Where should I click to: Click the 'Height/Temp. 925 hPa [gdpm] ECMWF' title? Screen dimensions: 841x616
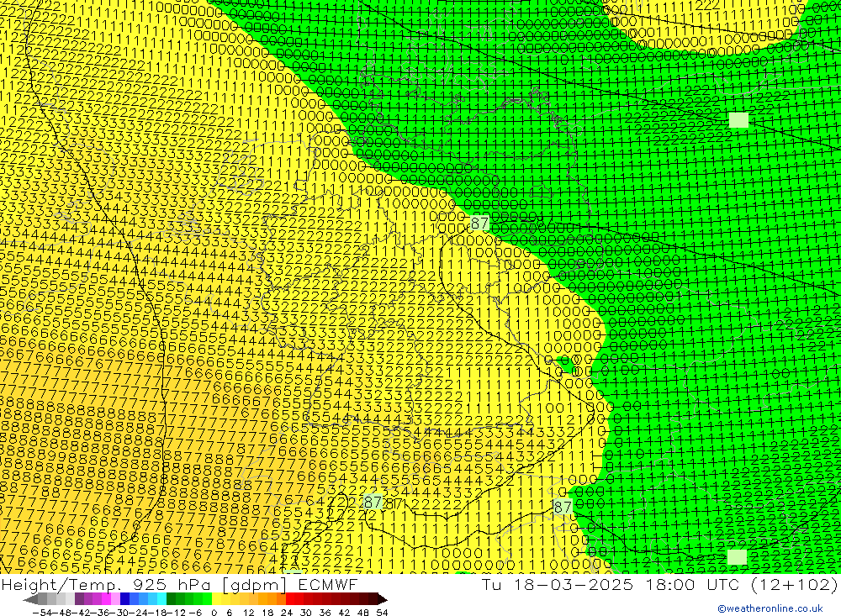(179, 584)
